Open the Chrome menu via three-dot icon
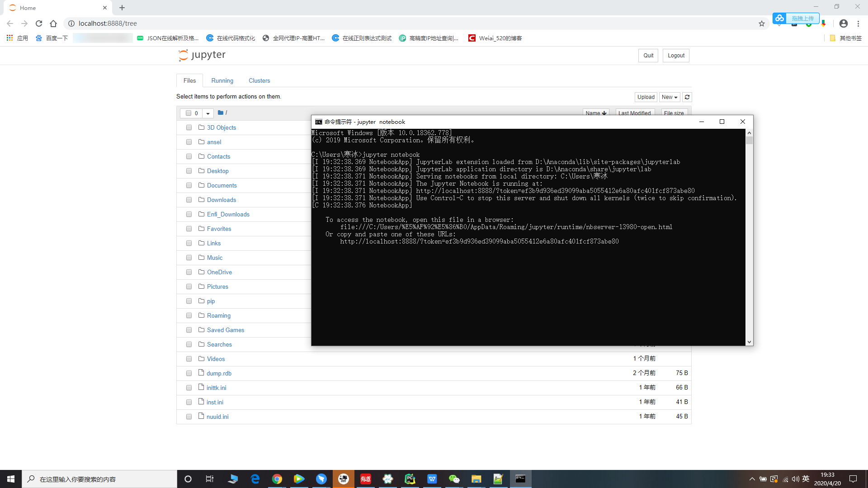 (x=859, y=23)
